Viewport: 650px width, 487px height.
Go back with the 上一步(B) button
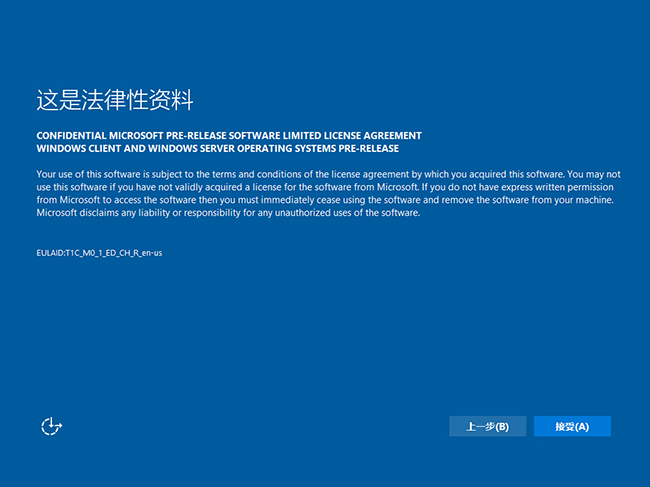[x=488, y=426]
